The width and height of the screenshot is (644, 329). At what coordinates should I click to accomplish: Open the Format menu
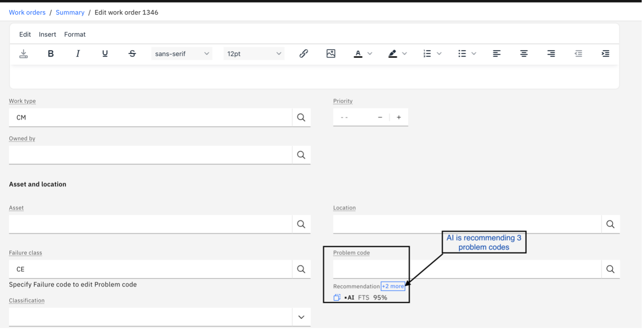pyautogui.click(x=75, y=34)
